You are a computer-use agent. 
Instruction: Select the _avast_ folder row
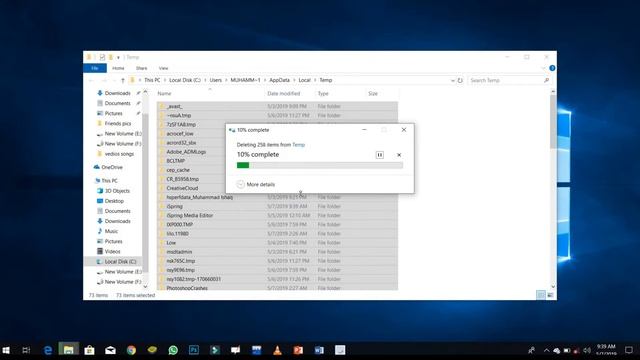point(277,106)
